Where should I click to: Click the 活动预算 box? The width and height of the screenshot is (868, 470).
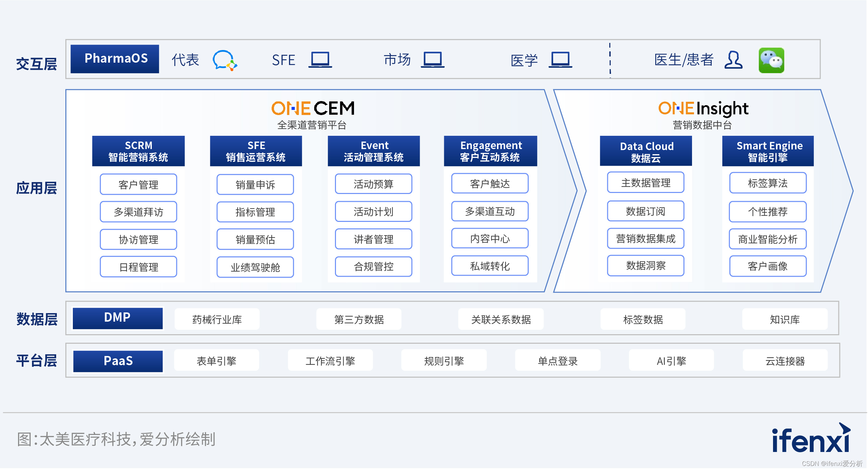point(373,184)
